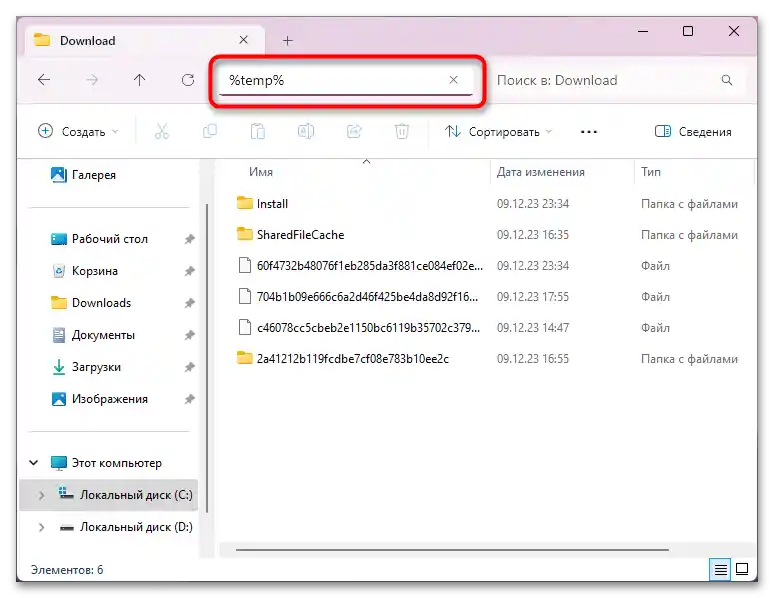774x598 pixels.
Task: Open Загрузки in the sidebar
Action: pyautogui.click(x=86, y=367)
